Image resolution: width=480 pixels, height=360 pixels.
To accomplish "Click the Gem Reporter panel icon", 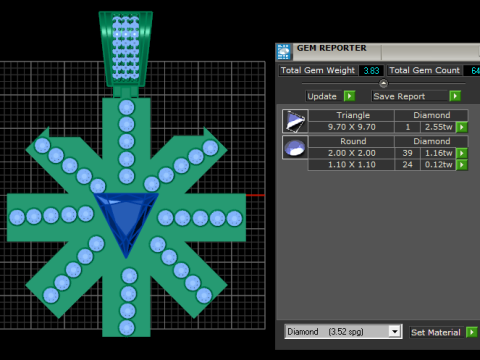I will tap(284, 52).
